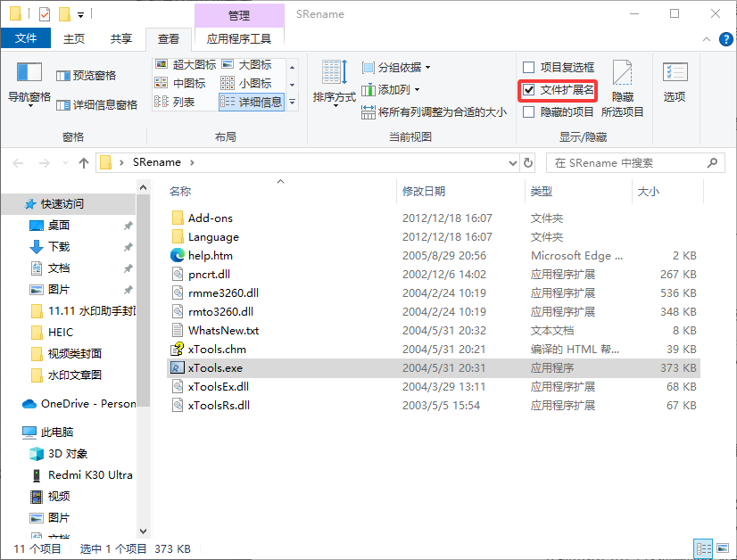The height and width of the screenshot is (560, 737).
Task: Hide selected items button
Action: click(622, 88)
